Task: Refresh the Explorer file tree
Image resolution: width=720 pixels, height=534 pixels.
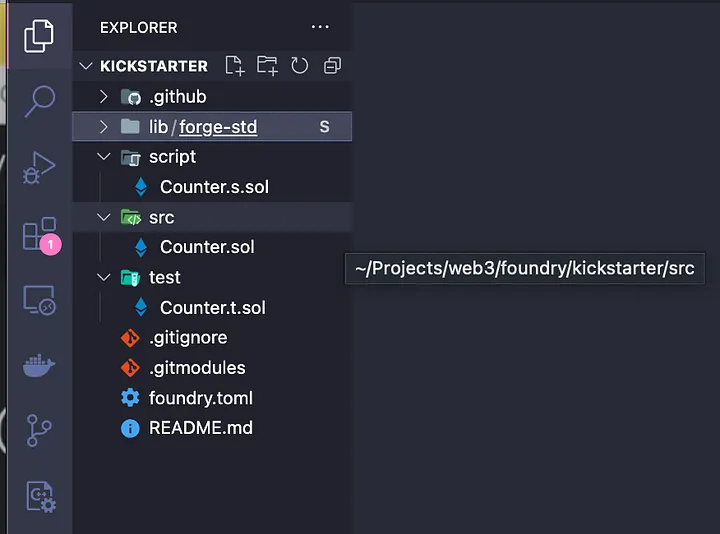Action: coord(299,66)
